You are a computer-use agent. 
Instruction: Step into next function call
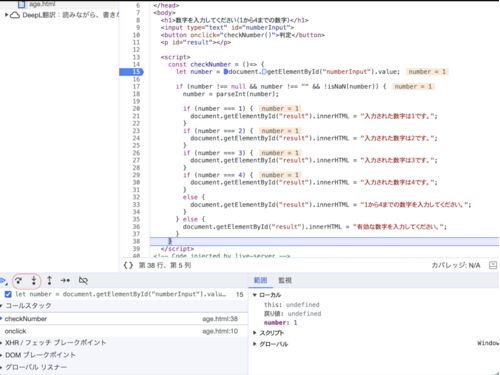34,281
